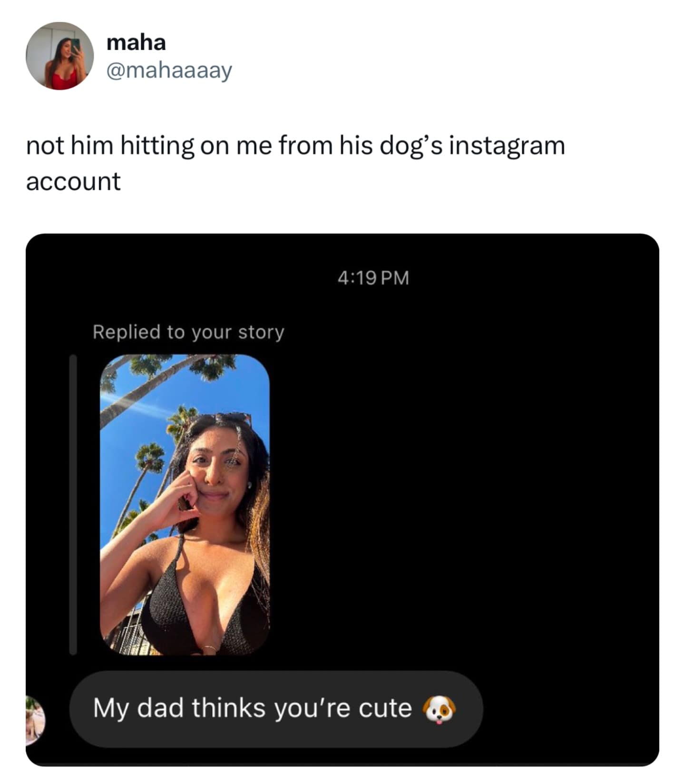The image size is (685, 784).
Task: Select the word "instagram" in the tweet
Action: coord(506,147)
